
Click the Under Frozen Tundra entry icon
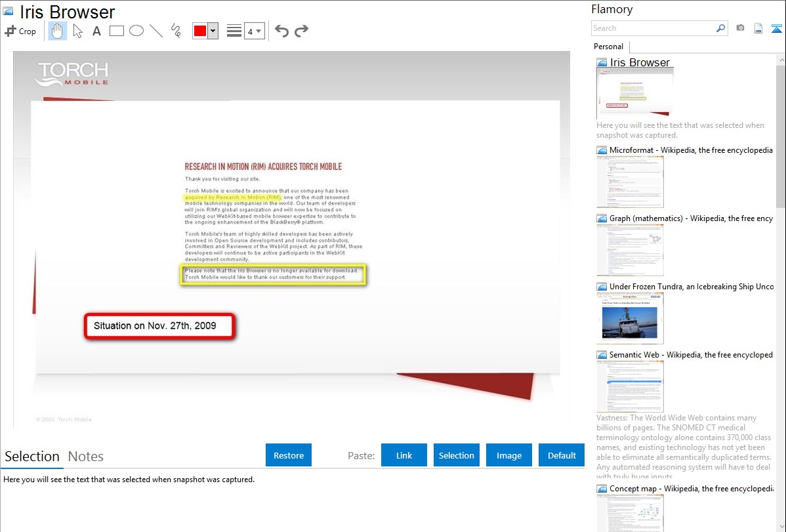point(602,286)
